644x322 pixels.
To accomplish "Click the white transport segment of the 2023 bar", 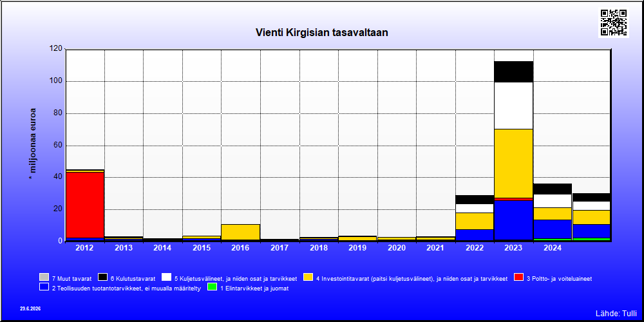I will pyautogui.click(x=514, y=106).
